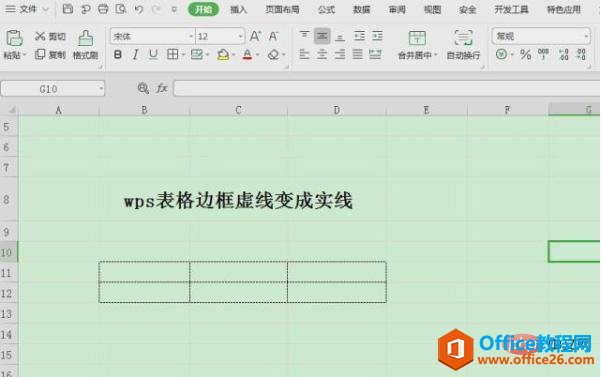This screenshot has height=377, width=601.
Task: Click the magnifier icon beside formula bar
Action: coord(143,89)
